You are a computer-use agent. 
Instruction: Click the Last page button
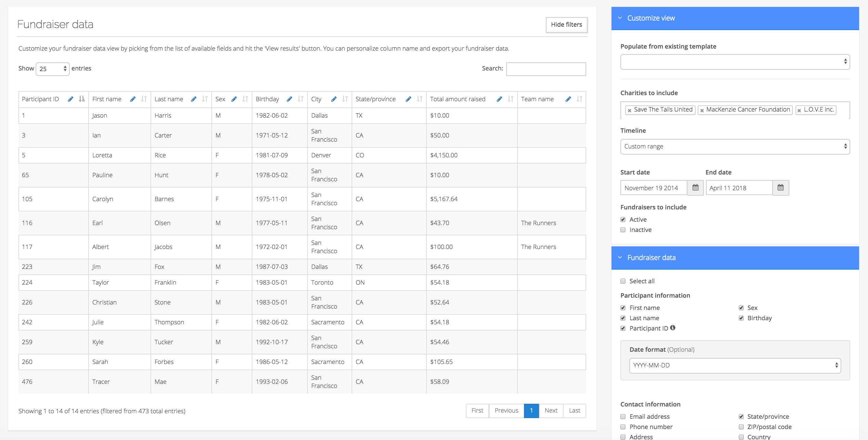point(574,411)
